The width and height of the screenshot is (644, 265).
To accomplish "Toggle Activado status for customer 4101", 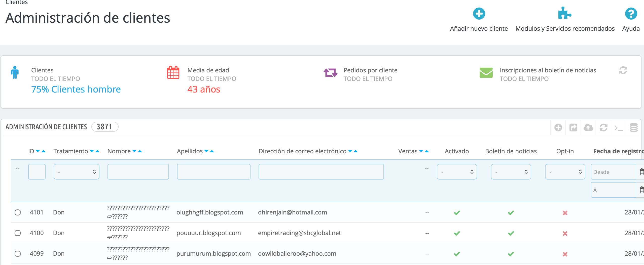I will click(457, 213).
